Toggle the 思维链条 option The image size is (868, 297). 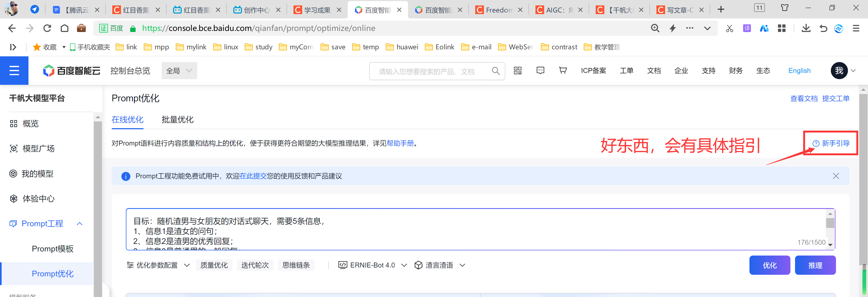tap(296, 265)
